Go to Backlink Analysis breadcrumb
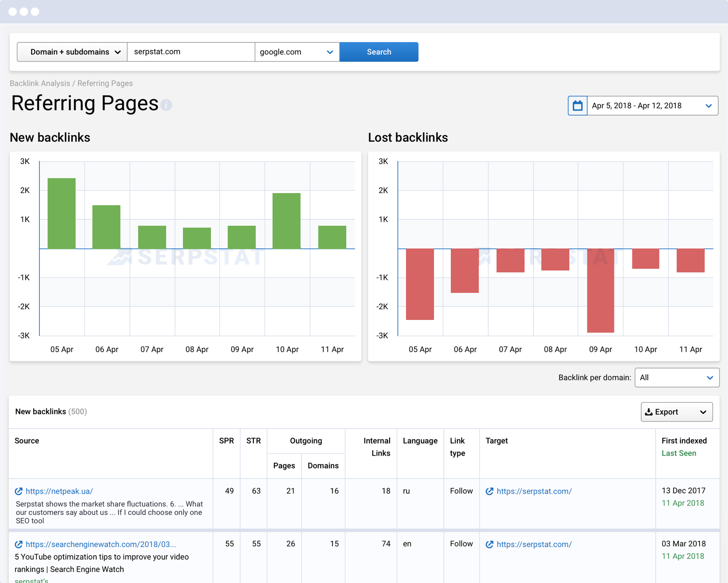728x583 pixels. (x=40, y=83)
